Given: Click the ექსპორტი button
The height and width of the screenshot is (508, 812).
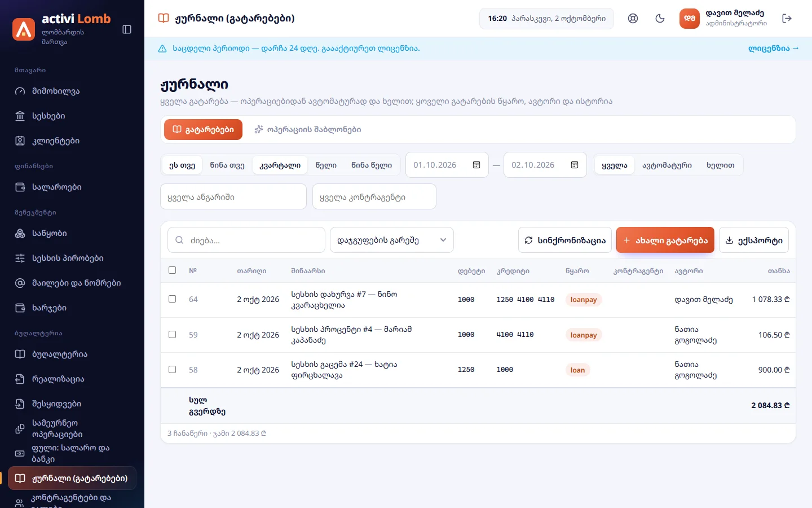Looking at the screenshot, I should tap(754, 240).
